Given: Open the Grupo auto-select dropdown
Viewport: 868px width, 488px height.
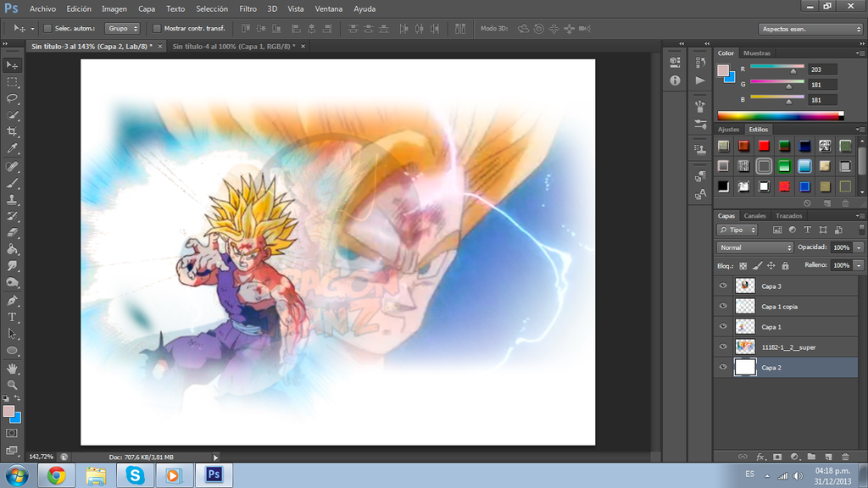Looking at the screenshot, I should coord(122,28).
